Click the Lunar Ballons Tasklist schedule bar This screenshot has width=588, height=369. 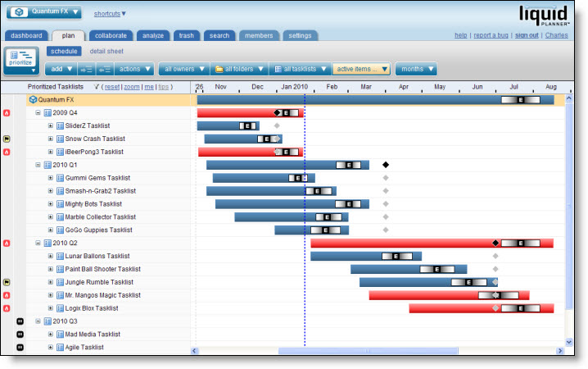tap(366, 256)
